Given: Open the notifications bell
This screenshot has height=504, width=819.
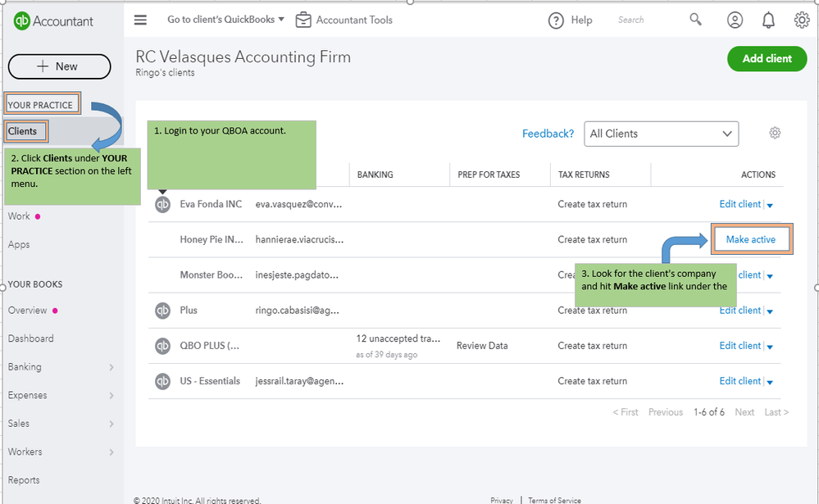Looking at the screenshot, I should click(768, 20).
